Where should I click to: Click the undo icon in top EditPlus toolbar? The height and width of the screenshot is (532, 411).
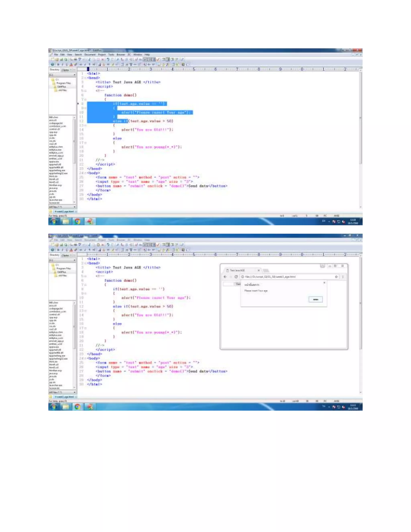108,59
